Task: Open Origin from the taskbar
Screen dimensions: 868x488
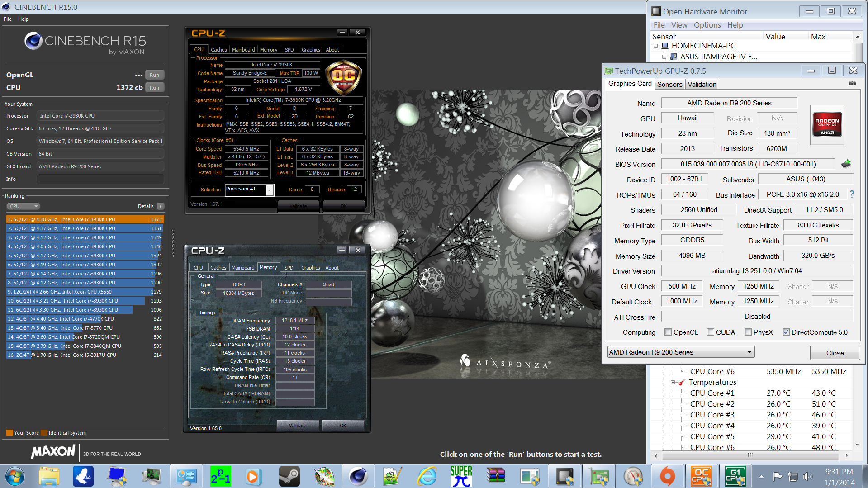Action: [667, 476]
